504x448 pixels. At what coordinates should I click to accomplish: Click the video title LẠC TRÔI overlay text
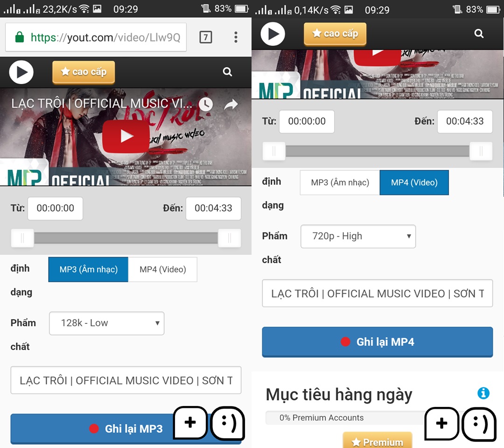(102, 104)
